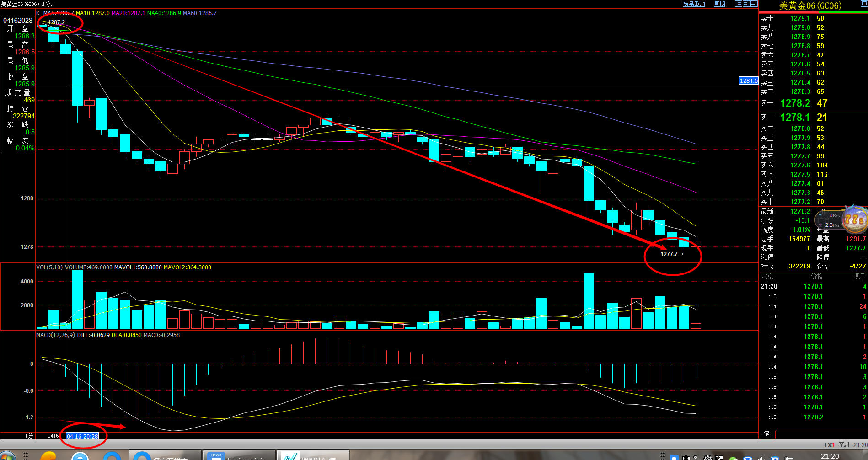Click the MA40:1286.9 indicator label
The width and height of the screenshot is (868, 460).
pos(164,13)
